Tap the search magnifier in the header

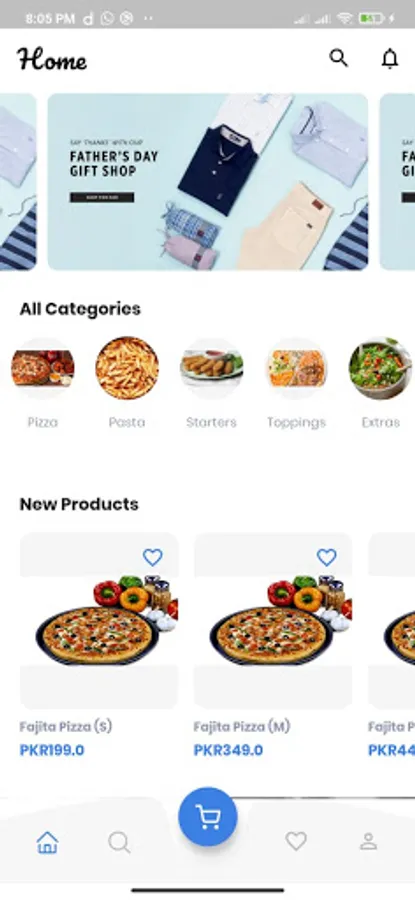(x=338, y=58)
